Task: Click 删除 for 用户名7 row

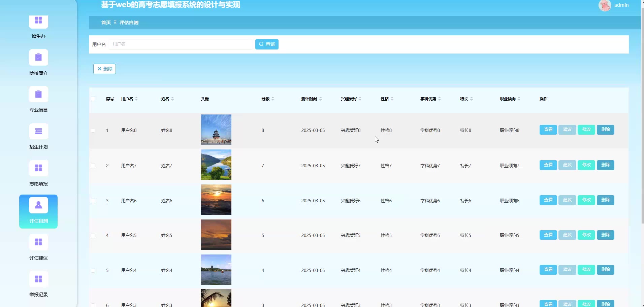Action: (x=606, y=165)
